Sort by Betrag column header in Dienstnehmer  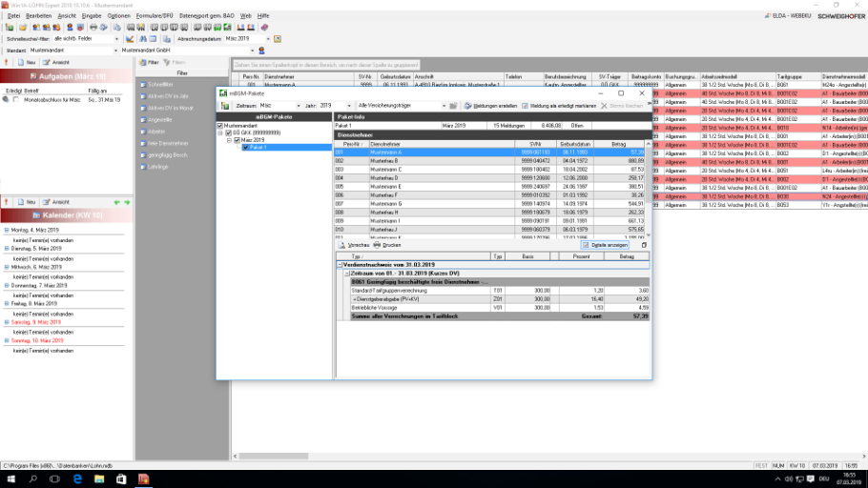click(x=619, y=145)
